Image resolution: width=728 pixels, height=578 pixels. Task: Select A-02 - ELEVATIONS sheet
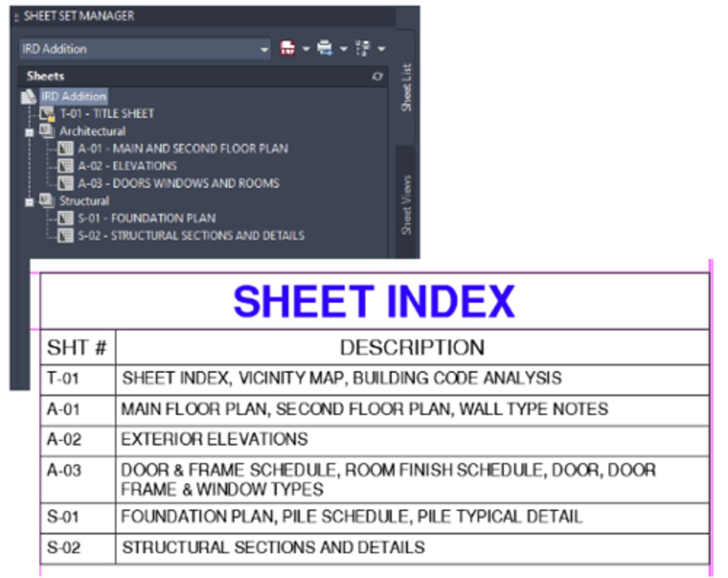127,166
